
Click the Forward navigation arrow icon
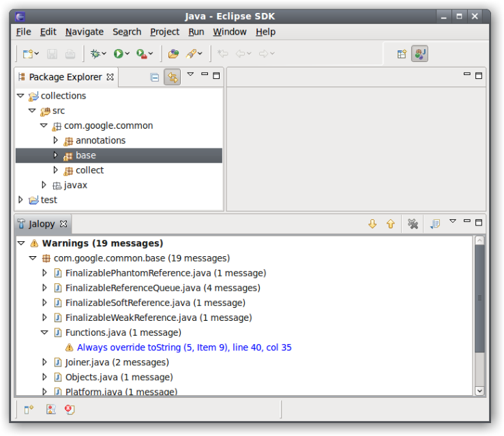[263, 54]
